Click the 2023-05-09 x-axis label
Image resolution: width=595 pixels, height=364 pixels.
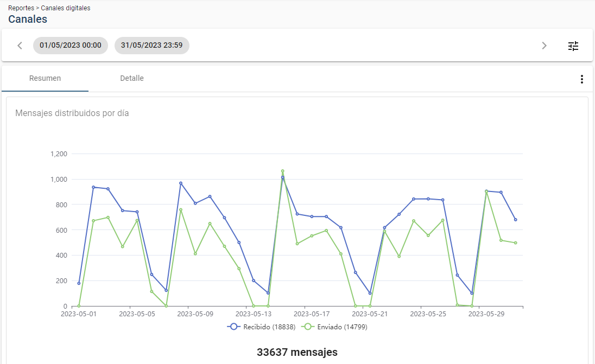[x=195, y=314]
